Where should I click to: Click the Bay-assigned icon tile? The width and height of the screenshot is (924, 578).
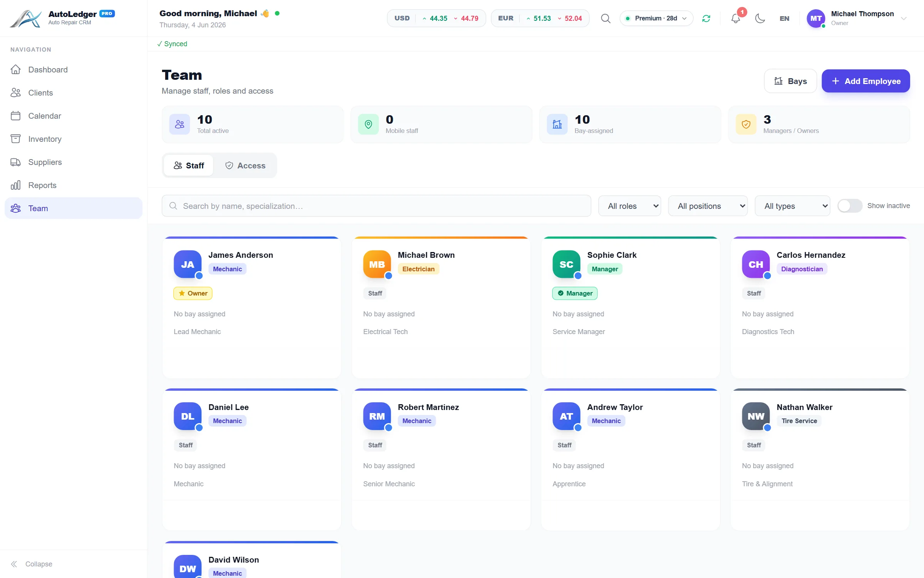(x=557, y=124)
